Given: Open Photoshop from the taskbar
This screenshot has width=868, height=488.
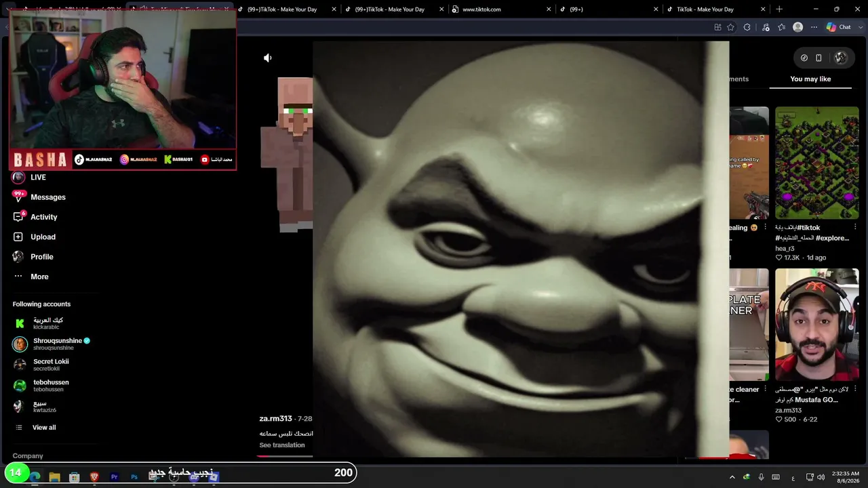Looking at the screenshot, I should click(134, 477).
